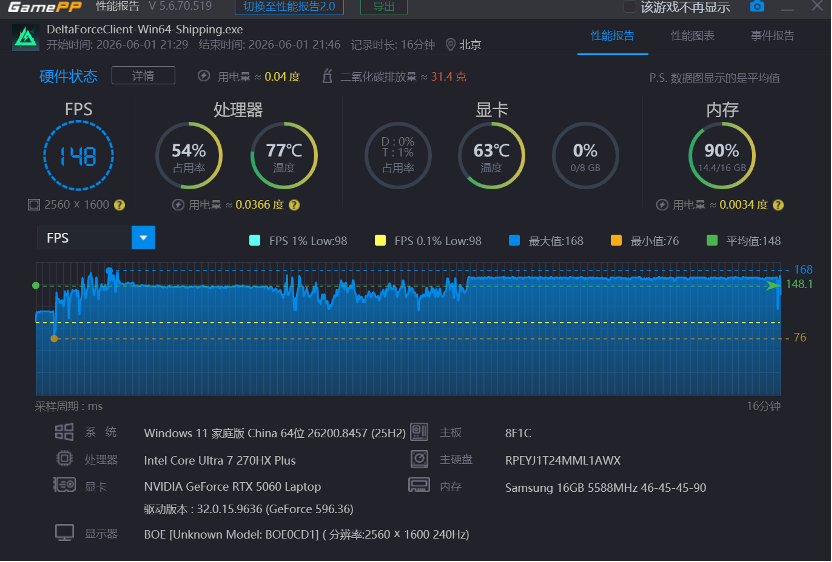The height and width of the screenshot is (562, 832).
Task: Toggle 最大值 blue legend swatch
Action: [x=514, y=240]
